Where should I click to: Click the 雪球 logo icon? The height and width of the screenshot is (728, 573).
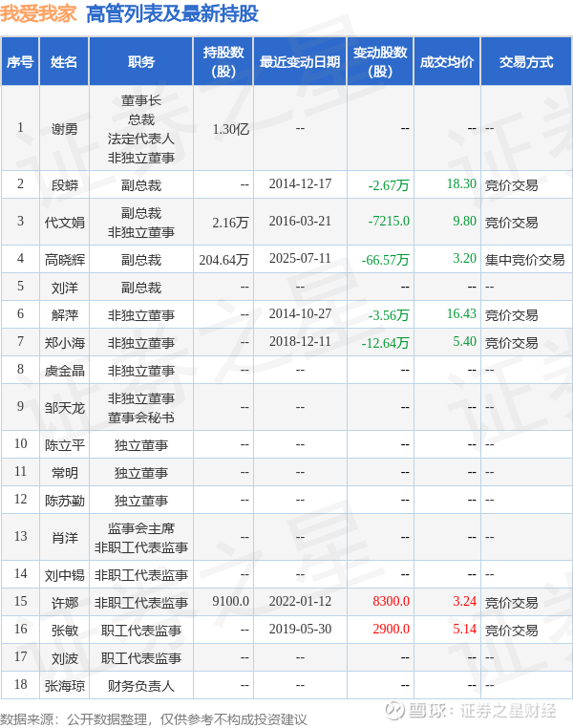point(394,710)
